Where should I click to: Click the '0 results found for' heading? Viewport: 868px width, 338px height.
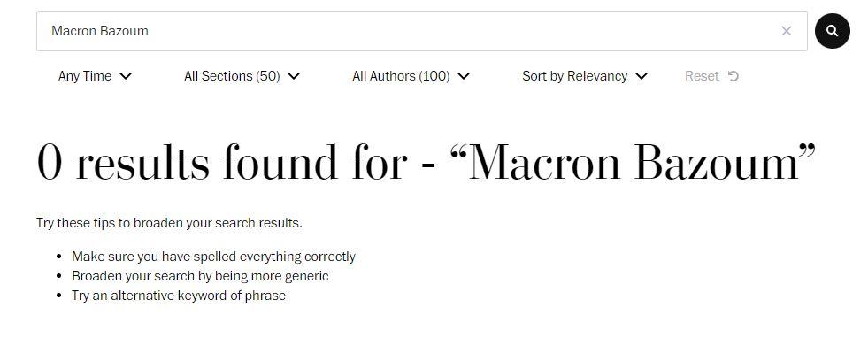222,162
